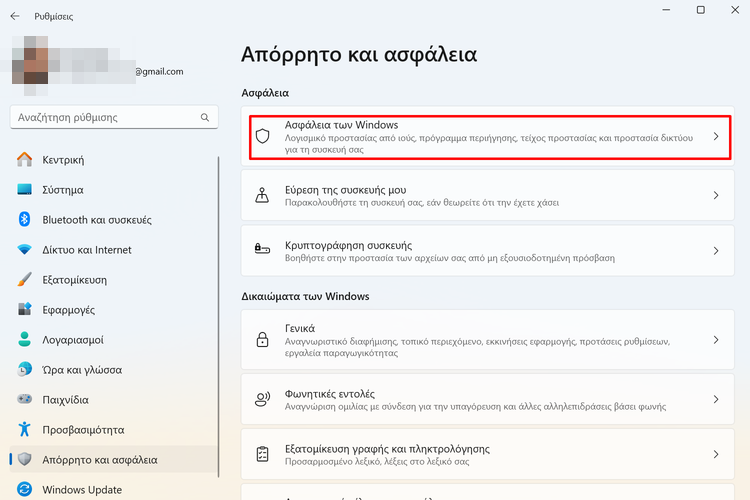Click the description Βοηθήστε στην προστασία των αρχείων
This screenshot has height=500, width=750.
tap(450, 258)
